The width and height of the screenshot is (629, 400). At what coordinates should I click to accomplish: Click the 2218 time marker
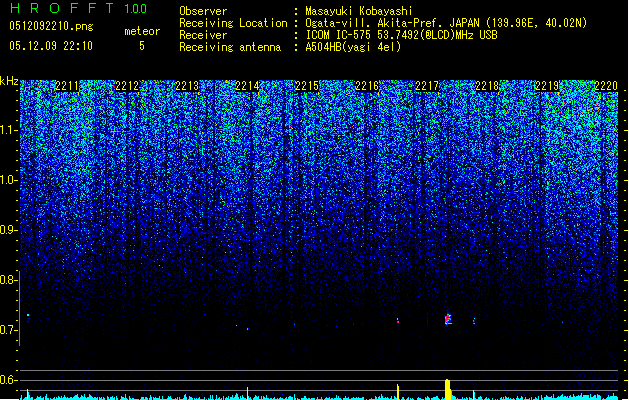pyautogui.click(x=487, y=86)
